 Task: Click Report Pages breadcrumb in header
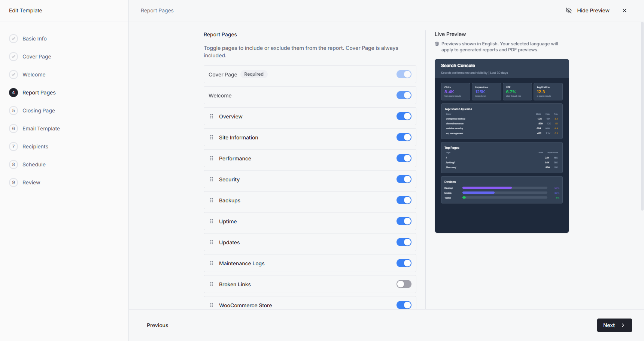pos(157,10)
